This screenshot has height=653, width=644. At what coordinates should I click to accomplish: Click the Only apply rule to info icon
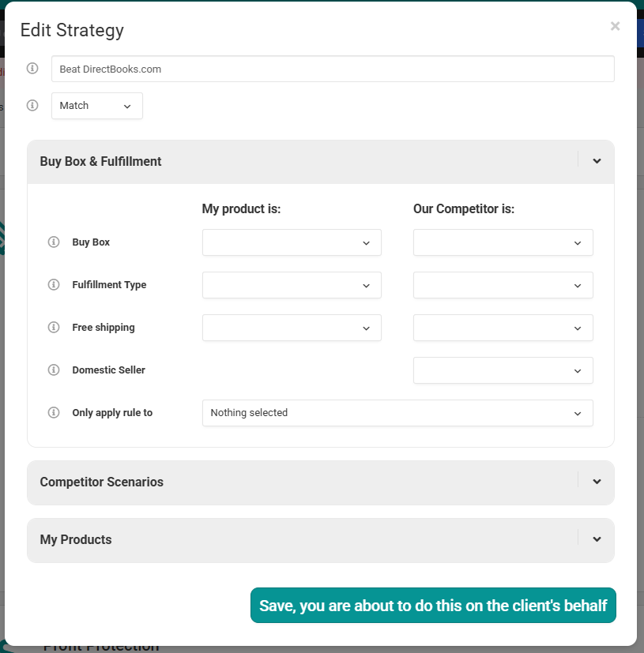pyautogui.click(x=54, y=413)
